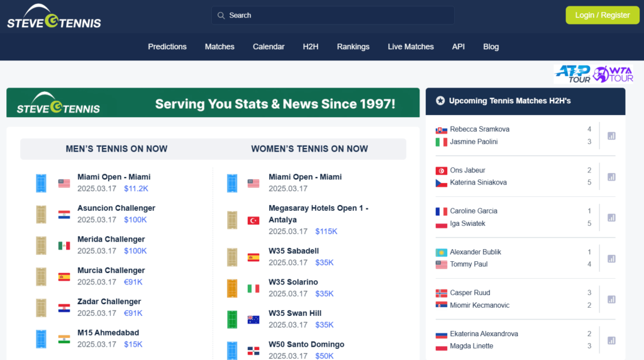This screenshot has width=644, height=360.
Task: Click the court icon beside men's Miami Open
Action: pyautogui.click(x=41, y=183)
